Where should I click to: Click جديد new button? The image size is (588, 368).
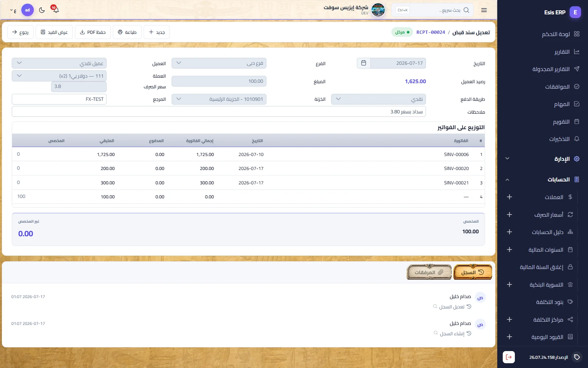pos(157,32)
